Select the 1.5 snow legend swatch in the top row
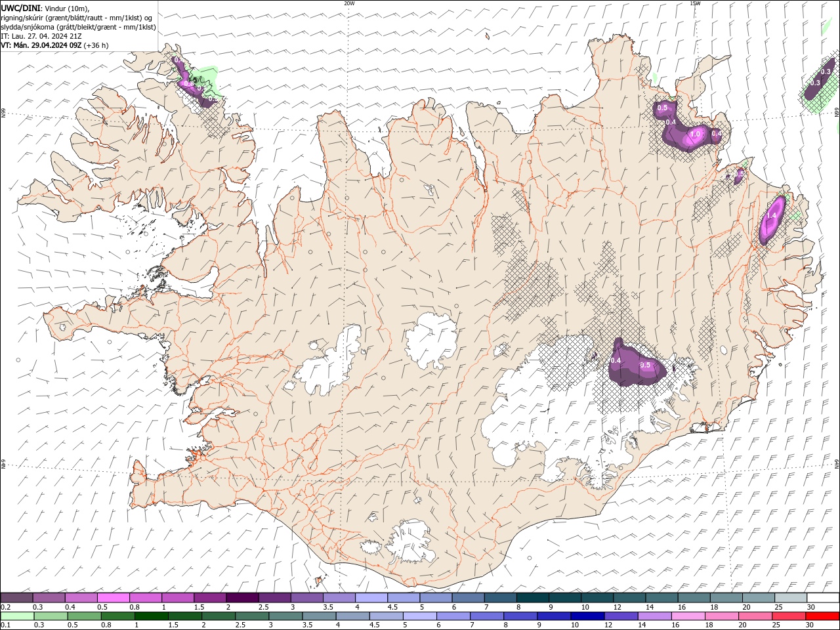The image size is (840, 630). 209,598
